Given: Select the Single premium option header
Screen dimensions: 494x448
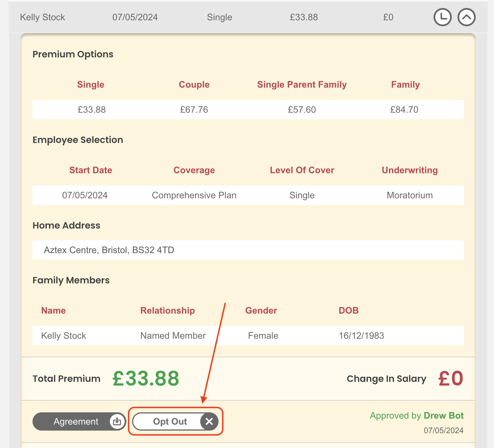Looking at the screenshot, I should [x=90, y=84].
